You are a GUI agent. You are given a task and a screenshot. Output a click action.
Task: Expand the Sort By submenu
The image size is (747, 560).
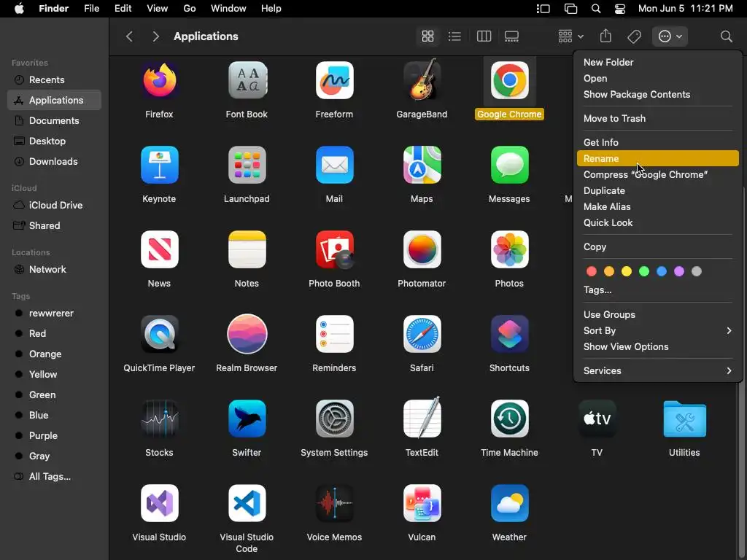[x=657, y=330]
